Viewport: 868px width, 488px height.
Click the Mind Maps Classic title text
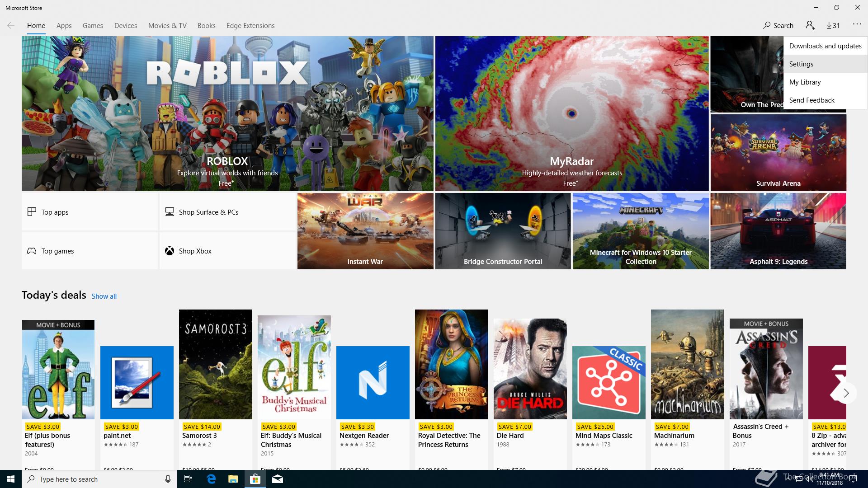pyautogui.click(x=604, y=435)
